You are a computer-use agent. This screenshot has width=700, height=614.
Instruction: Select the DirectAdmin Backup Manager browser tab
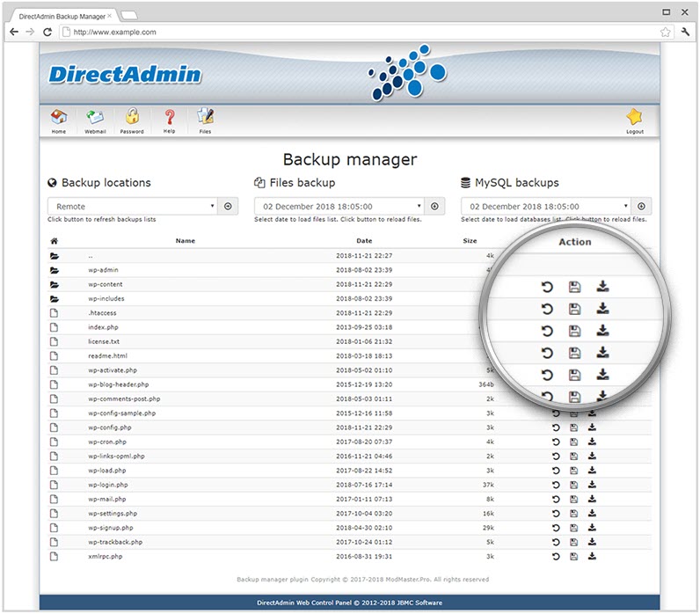[x=65, y=15]
